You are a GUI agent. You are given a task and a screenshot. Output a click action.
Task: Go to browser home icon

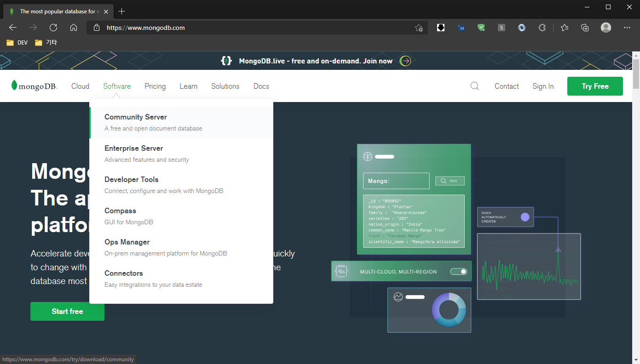point(74,28)
